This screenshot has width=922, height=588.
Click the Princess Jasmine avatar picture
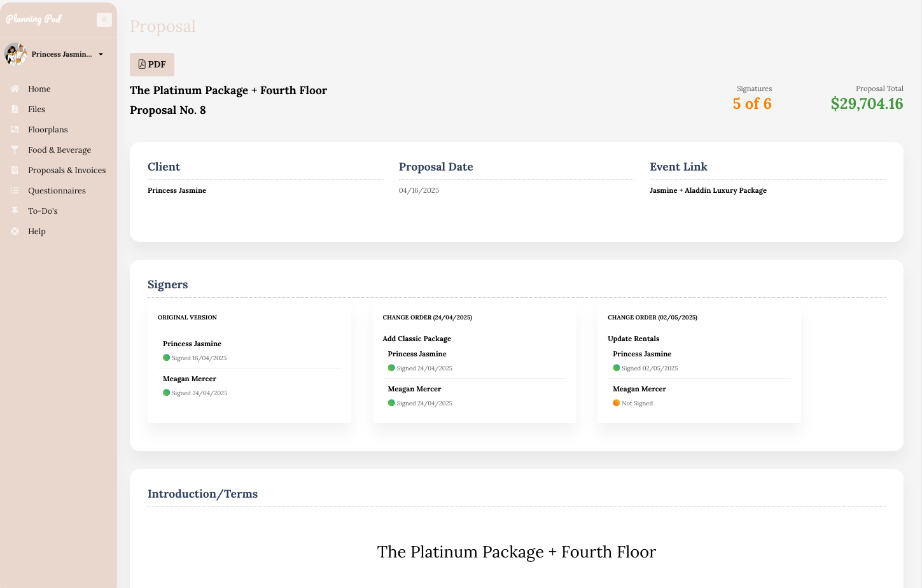(x=15, y=54)
